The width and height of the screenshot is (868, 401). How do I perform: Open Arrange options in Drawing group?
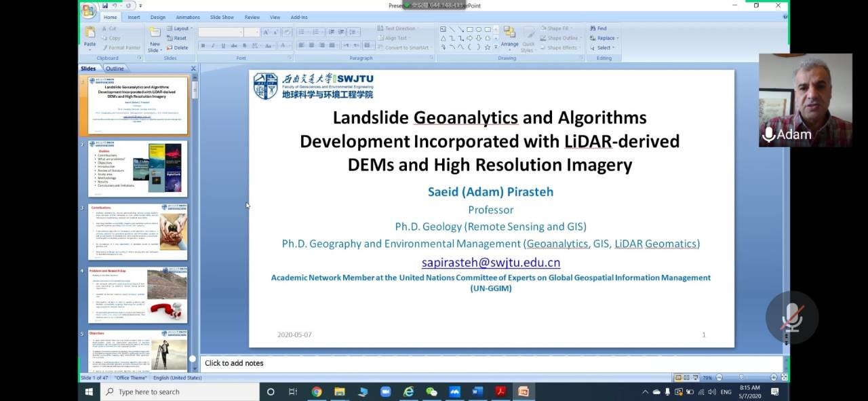[509, 37]
